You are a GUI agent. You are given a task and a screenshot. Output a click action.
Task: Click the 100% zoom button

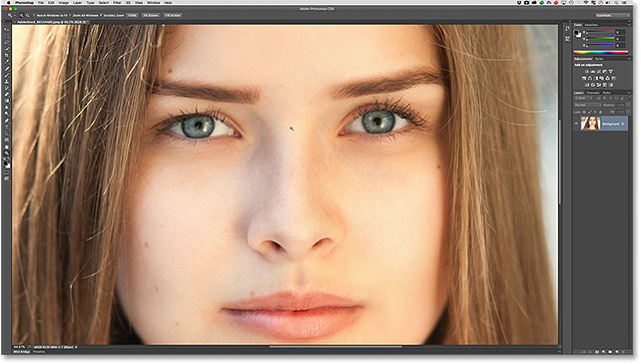pos(132,15)
